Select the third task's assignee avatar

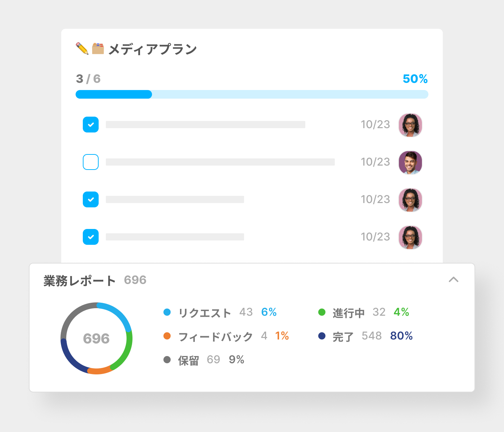(x=410, y=200)
